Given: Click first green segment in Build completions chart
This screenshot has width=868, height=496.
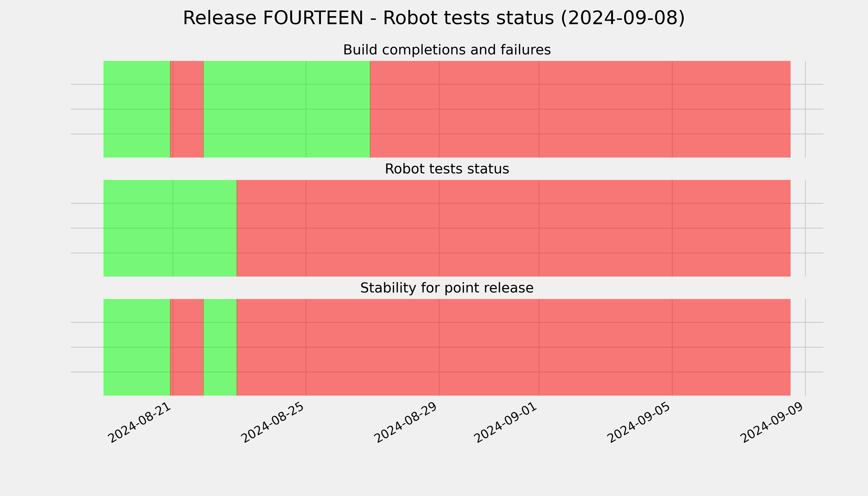Looking at the screenshot, I should tap(137, 109).
